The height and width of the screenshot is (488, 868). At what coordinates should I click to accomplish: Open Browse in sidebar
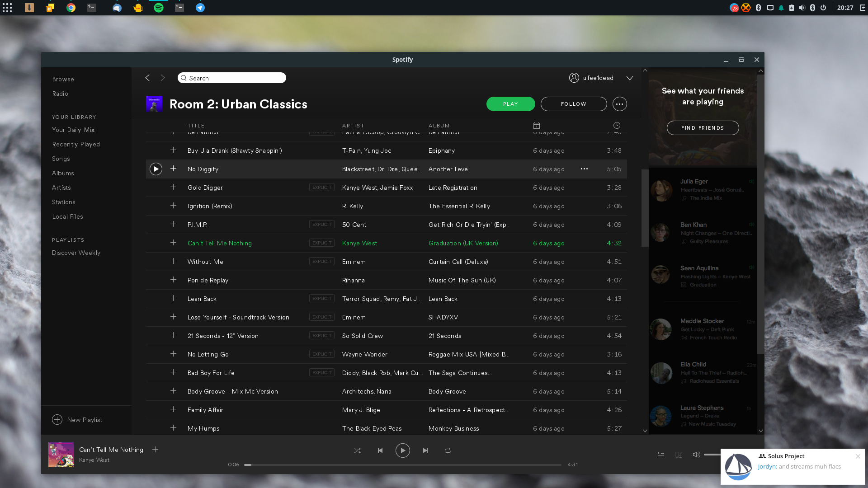[63, 79]
